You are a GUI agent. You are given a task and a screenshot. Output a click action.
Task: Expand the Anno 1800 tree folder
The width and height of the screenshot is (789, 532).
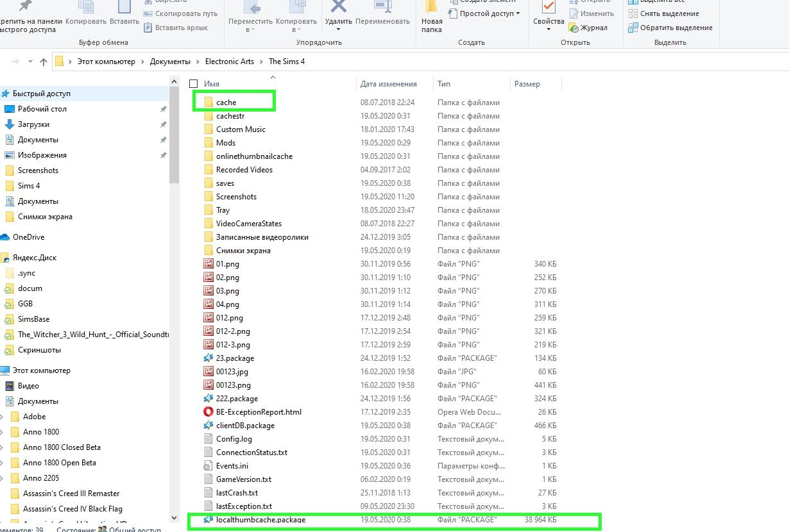pyautogui.click(x=3, y=432)
